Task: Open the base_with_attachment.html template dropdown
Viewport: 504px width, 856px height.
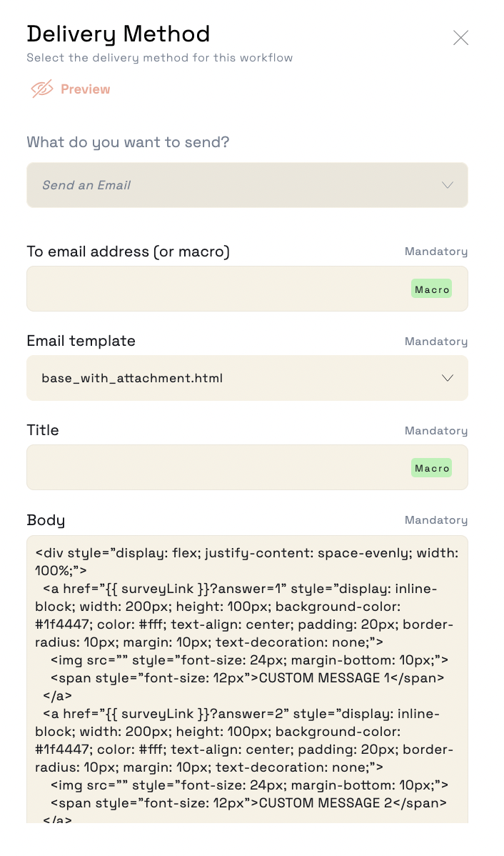Action: (x=247, y=378)
